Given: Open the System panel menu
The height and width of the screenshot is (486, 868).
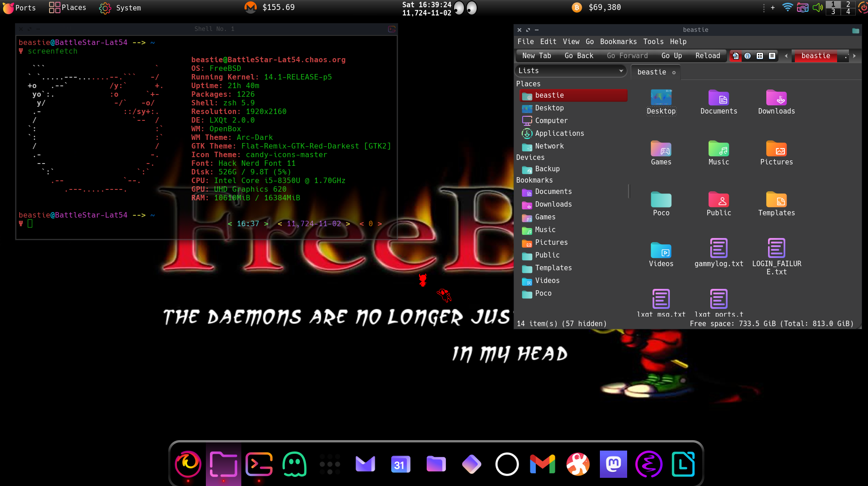Looking at the screenshot, I should 120,8.
